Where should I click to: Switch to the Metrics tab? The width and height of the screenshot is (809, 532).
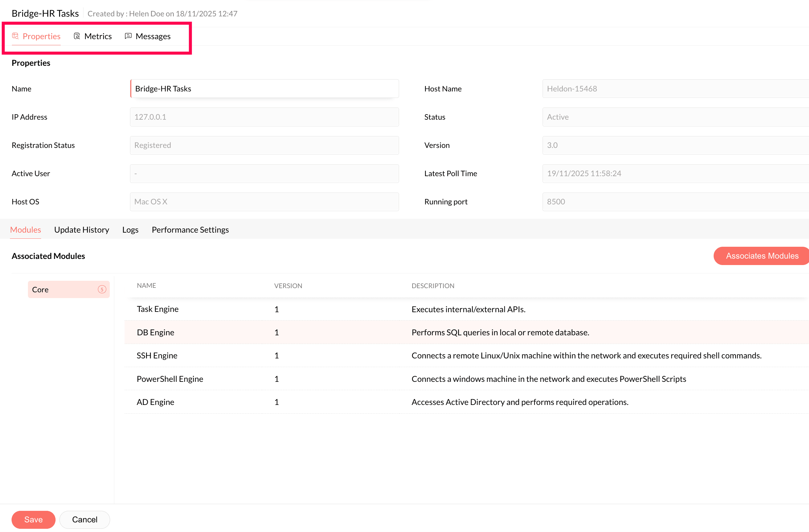pyautogui.click(x=98, y=36)
